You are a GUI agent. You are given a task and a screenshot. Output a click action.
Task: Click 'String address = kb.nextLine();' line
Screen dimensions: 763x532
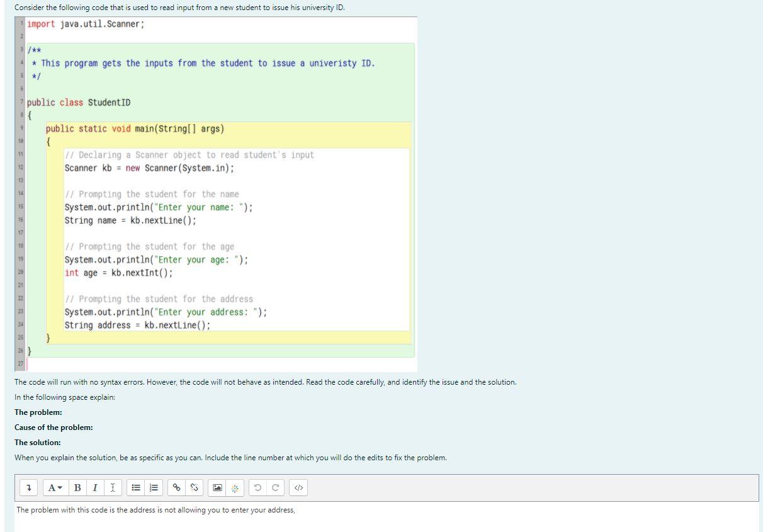coord(137,325)
